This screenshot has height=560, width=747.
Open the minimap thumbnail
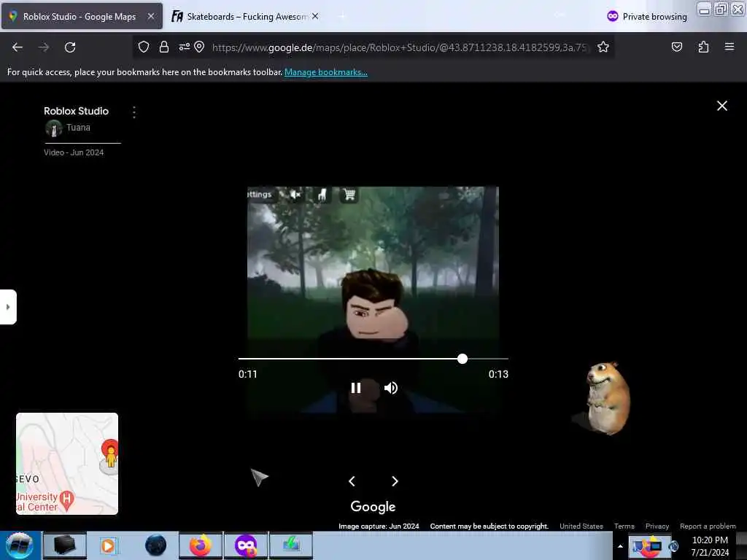67,463
